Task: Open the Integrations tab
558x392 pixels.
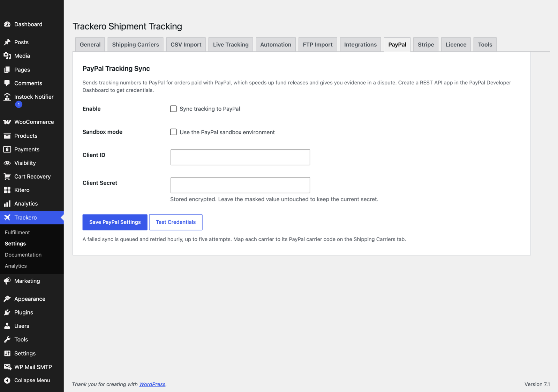Action: (360, 45)
